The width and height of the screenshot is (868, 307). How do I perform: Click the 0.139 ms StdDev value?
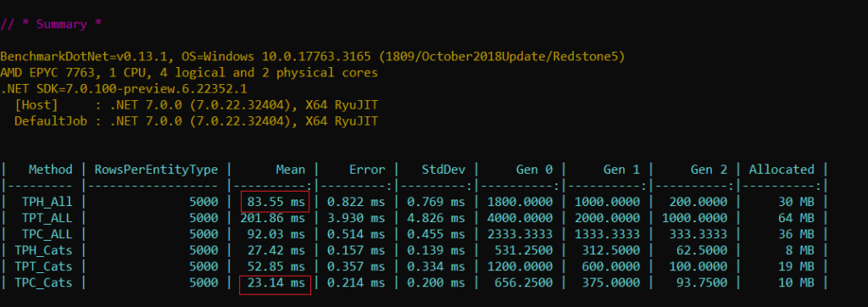point(437,250)
